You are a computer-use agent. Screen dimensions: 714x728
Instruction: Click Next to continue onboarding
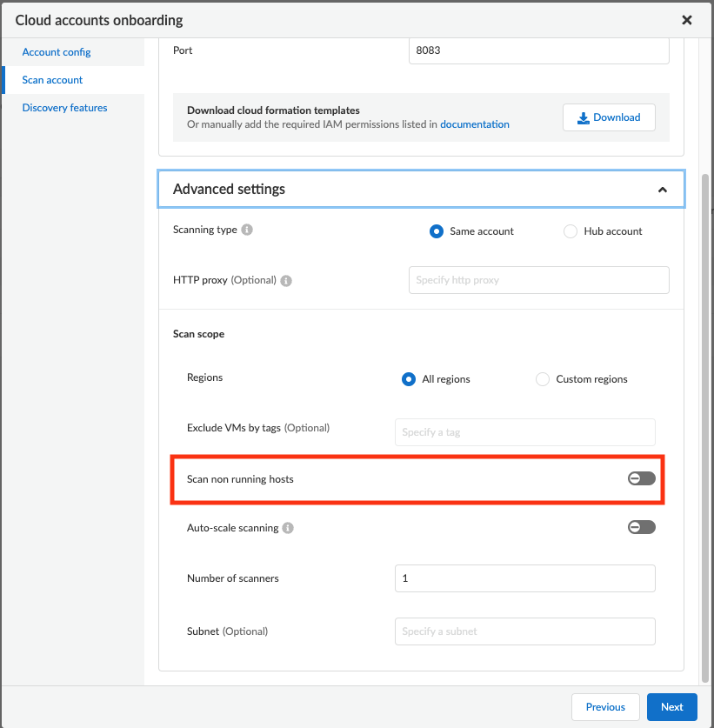(671, 707)
